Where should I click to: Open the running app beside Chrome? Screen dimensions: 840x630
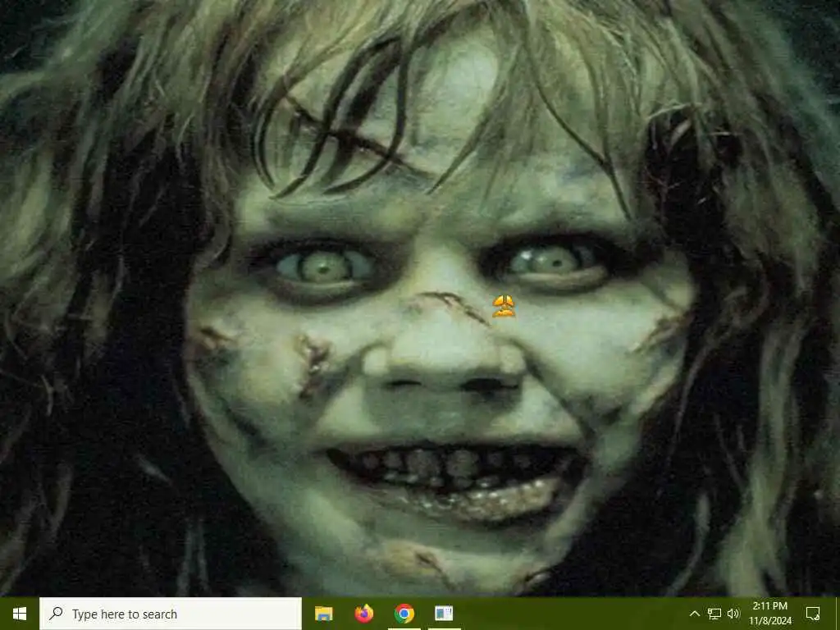tap(444, 614)
